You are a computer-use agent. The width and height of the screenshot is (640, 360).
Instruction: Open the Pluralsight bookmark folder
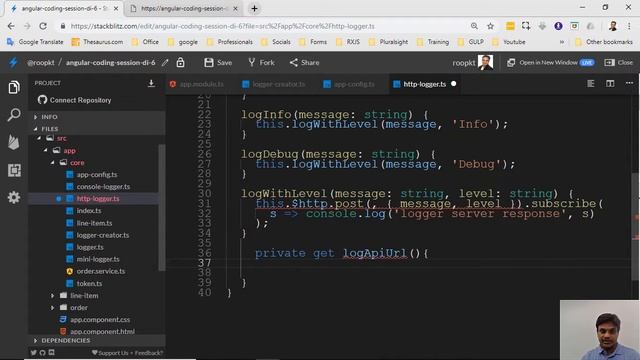click(388, 42)
